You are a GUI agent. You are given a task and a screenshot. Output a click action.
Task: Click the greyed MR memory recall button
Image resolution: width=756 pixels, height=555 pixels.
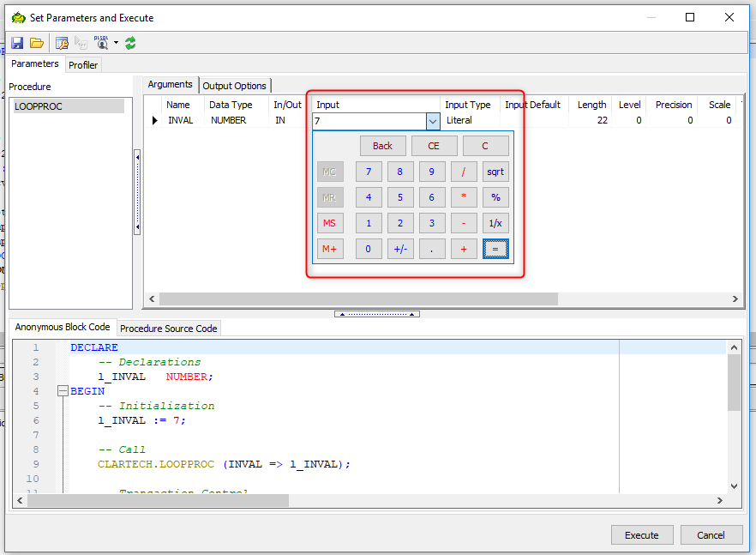[x=330, y=197]
